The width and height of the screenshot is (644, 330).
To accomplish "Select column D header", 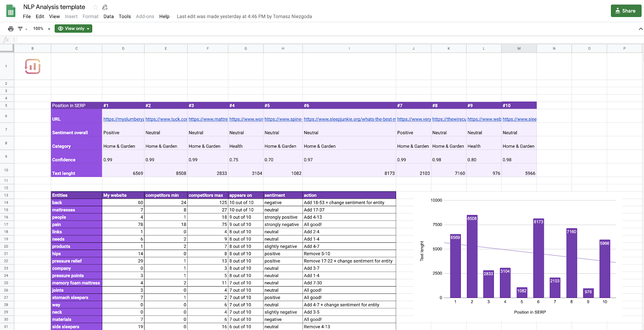I will pyautogui.click(x=123, y=48).
